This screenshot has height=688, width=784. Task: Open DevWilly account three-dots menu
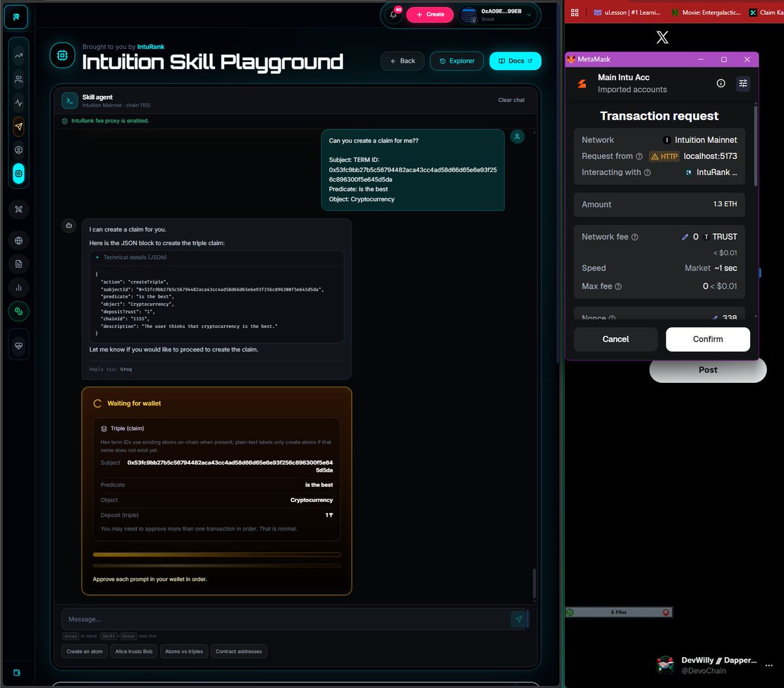768,666
